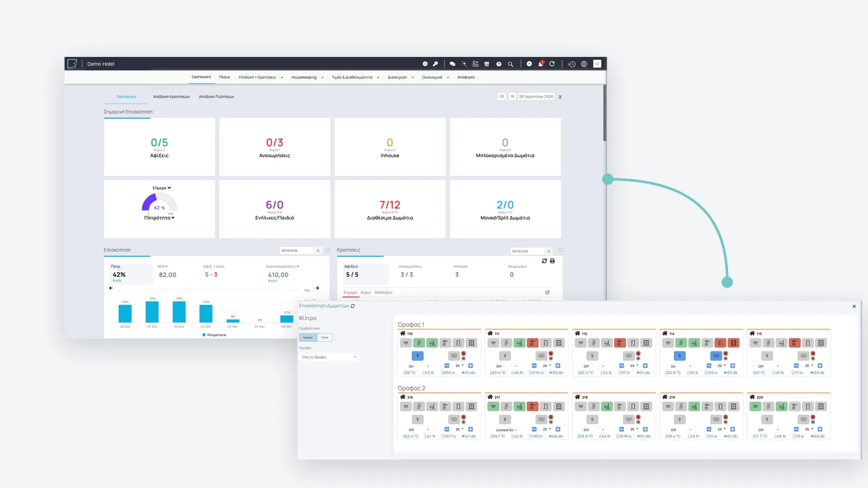Click the Επισκόπηση panel date input 28/09/2026
Image resolution: width=868 pixels, height=488 pixels.
click(297, 251)
